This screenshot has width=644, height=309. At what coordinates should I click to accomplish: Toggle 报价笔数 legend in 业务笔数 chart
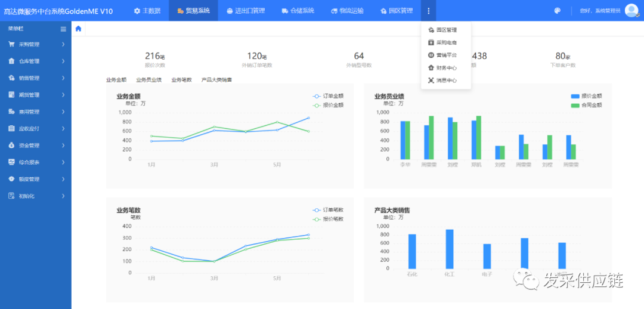click(x=328, y=219)
